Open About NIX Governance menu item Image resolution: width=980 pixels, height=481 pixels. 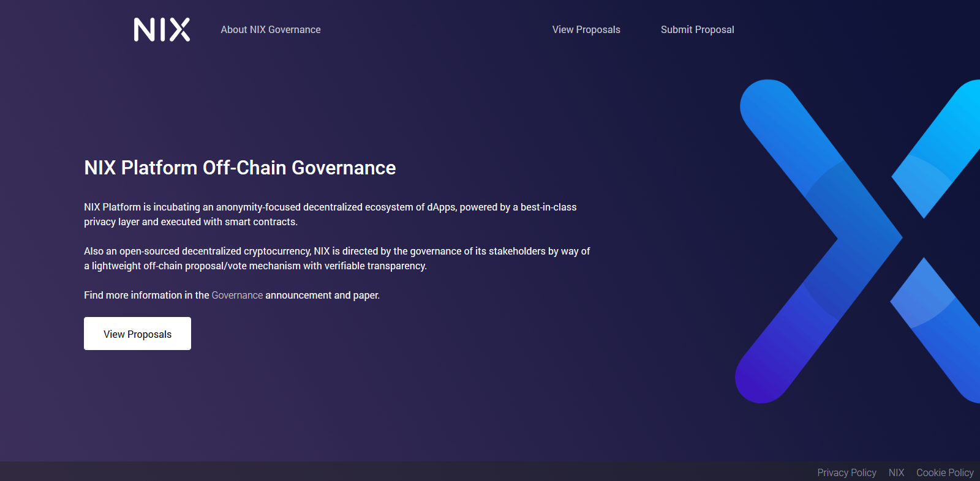[x=271, y=29]
